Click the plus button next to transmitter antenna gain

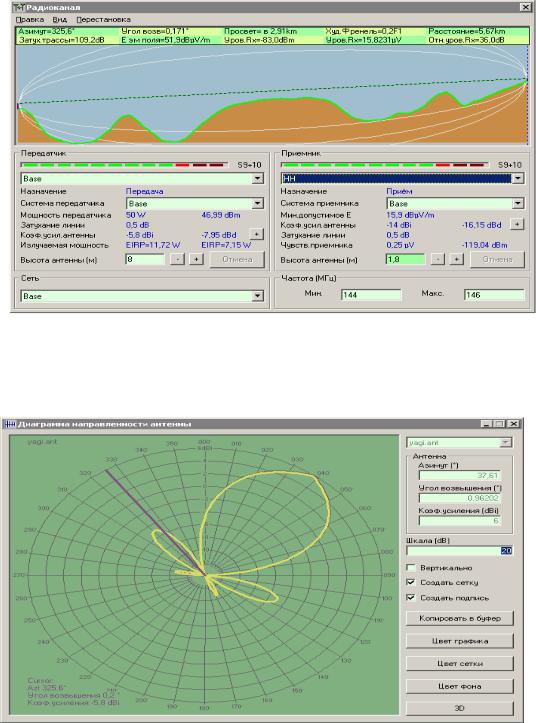[x=256, y=234]
